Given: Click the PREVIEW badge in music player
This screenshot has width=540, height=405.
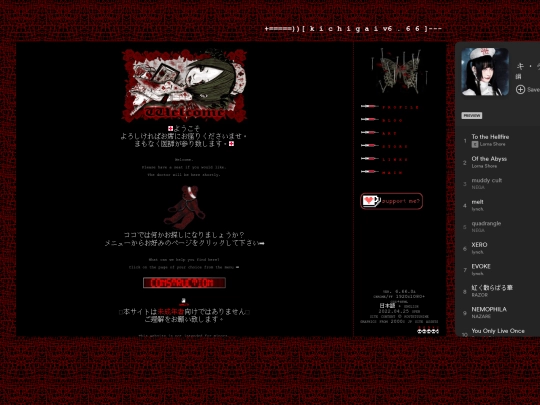Looking at the screenshot, I should pyautogui.click(x=472, y=116).
